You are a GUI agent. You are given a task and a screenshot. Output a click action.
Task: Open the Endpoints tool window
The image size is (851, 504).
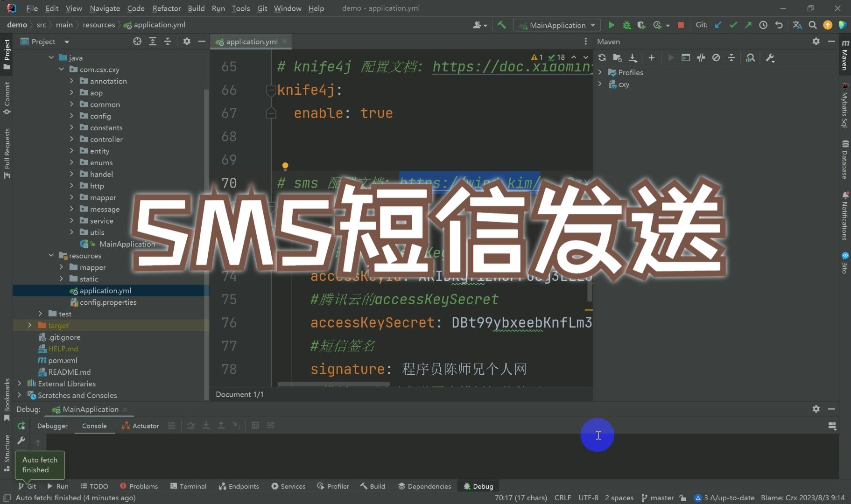(239, 486)
